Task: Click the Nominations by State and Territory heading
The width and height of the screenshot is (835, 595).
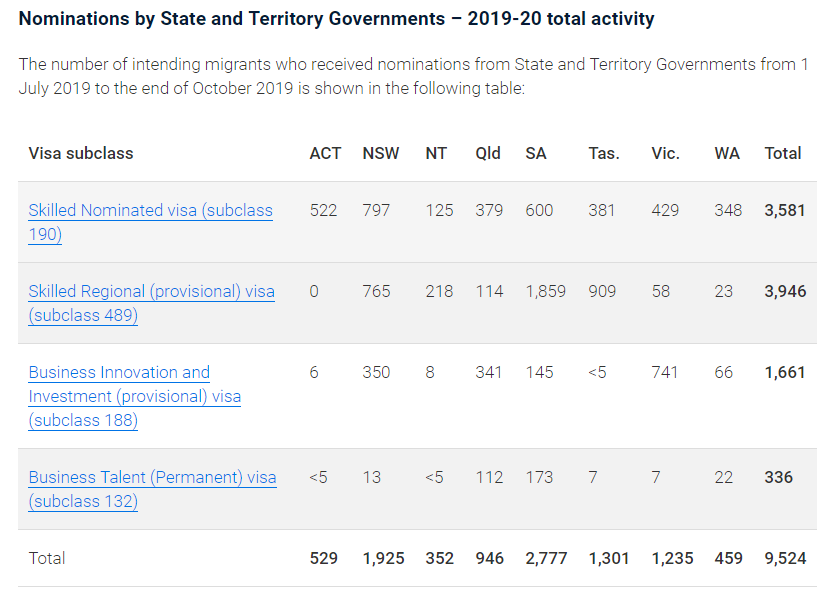Action: coord(336,19)
